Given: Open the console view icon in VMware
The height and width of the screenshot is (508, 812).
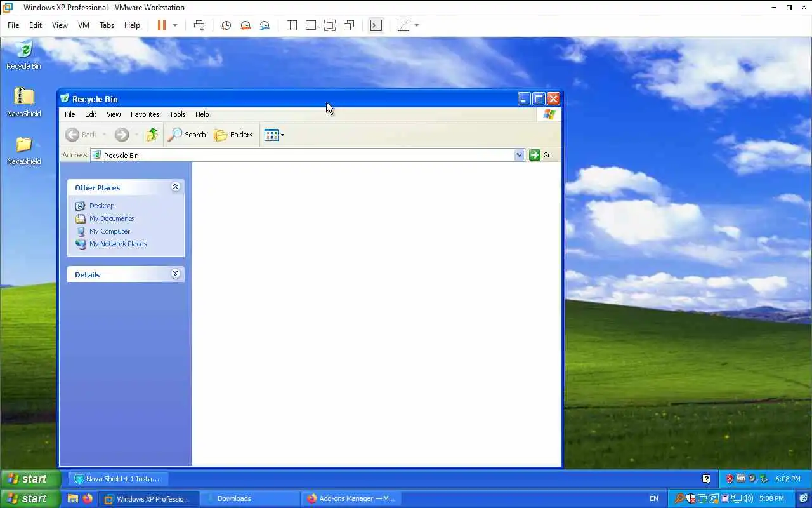Looking at the screenshot, I should [x=376, y=25].
